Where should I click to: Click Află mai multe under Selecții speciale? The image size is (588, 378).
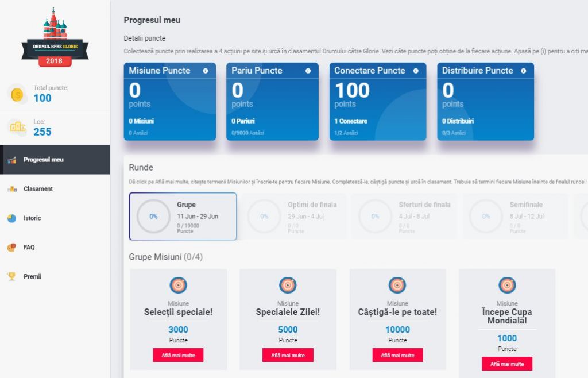coord(178,355)
